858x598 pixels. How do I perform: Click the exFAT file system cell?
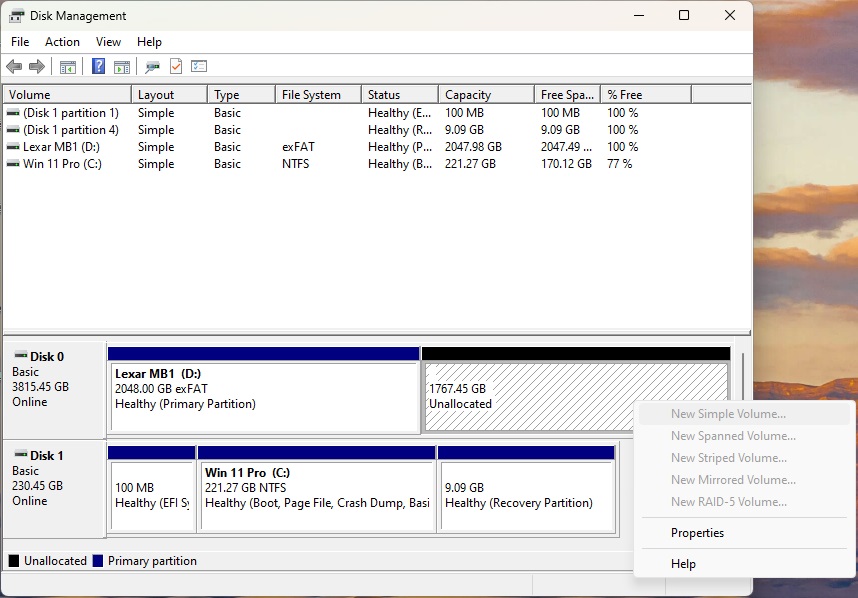[x=298, y=147]
